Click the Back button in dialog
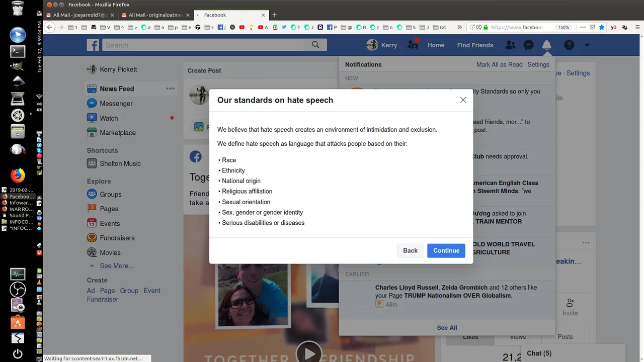The image size is (644, 362). pyautogui.click(x=410, y=250)
